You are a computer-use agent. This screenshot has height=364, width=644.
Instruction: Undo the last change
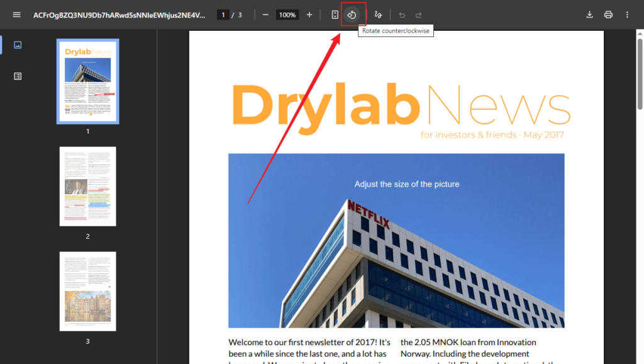(401, 14)
